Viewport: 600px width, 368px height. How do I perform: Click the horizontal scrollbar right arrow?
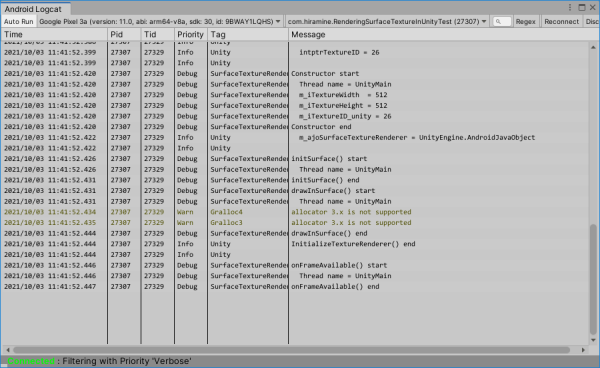583,350
